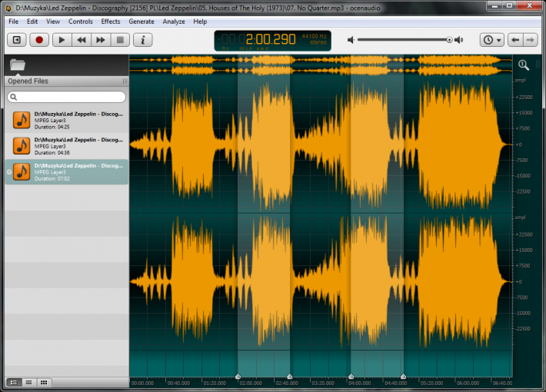This screenshot has width=546, height=392.
Task: Click the first selection start marker near 02:00
Action: pos(238,376)
